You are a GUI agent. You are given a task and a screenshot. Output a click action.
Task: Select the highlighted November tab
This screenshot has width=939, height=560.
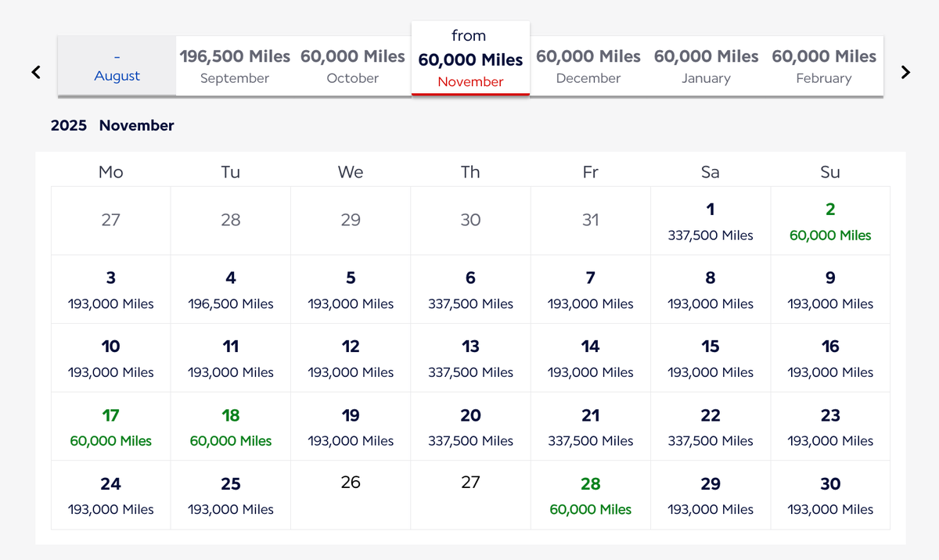470,59
